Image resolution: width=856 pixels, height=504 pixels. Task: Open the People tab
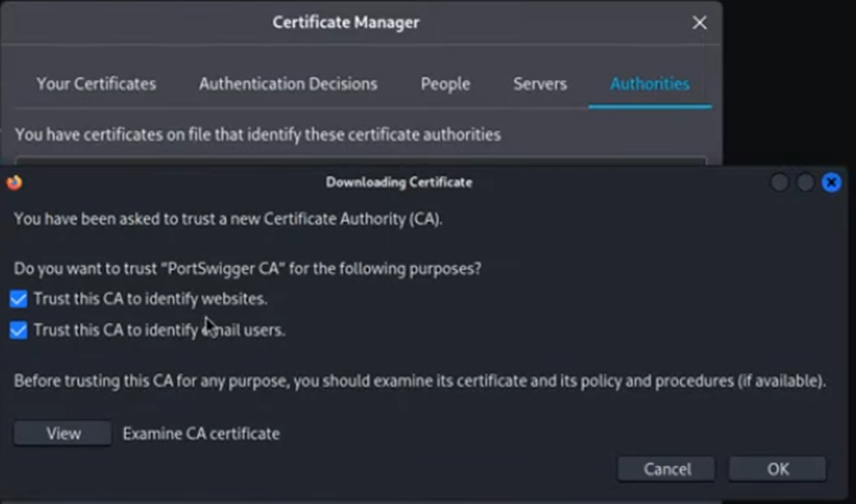tap(445, 84)
